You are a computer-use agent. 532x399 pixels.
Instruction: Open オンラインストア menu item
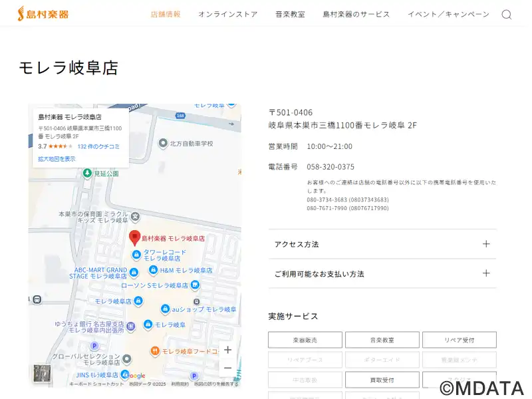(x=228, y=14)
